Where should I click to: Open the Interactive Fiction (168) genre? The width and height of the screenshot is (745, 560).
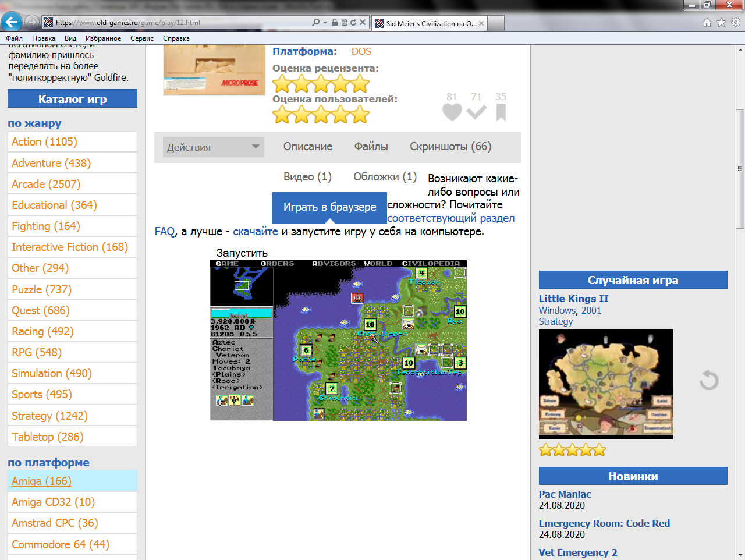coord(70,247)
